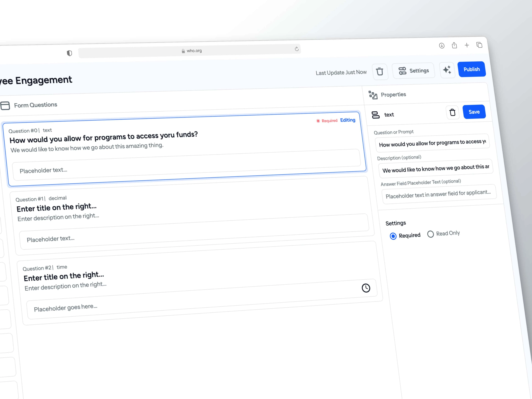Image resolution: width=532 pixels, height=399 pixels.
Task: Click the text field type icon
Action: [376, 115]
